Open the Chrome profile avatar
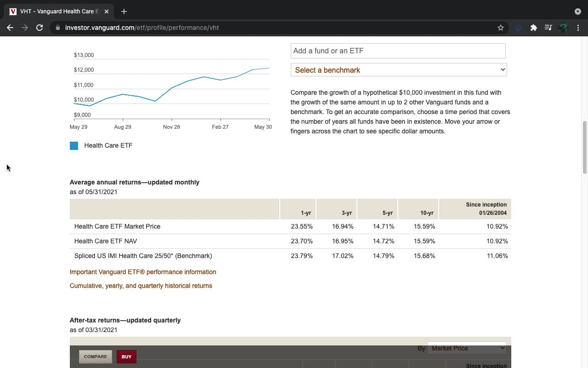Viewport: 588px width, 368px height. coord(563,28)
